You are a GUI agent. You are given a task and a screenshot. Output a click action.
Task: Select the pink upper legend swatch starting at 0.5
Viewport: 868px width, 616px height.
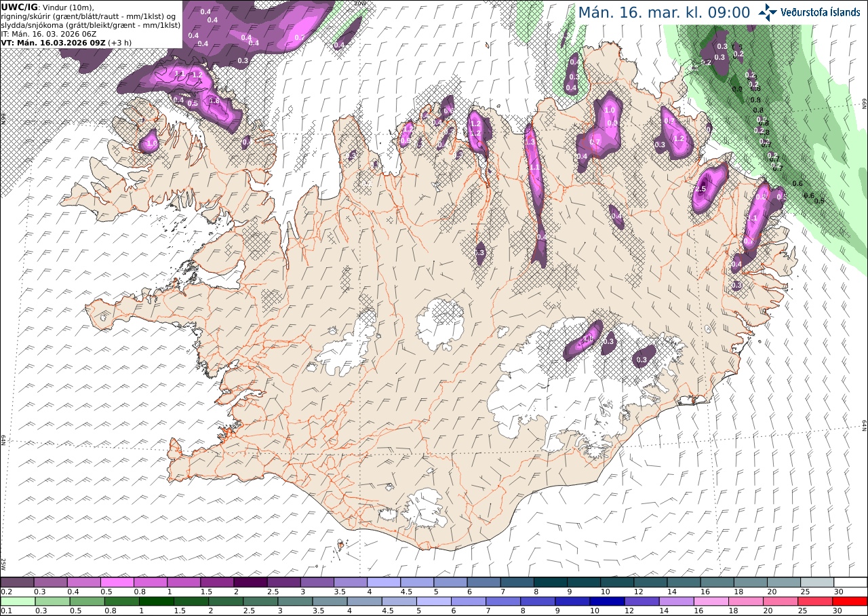pyautogui.click(x=117, y=582)
